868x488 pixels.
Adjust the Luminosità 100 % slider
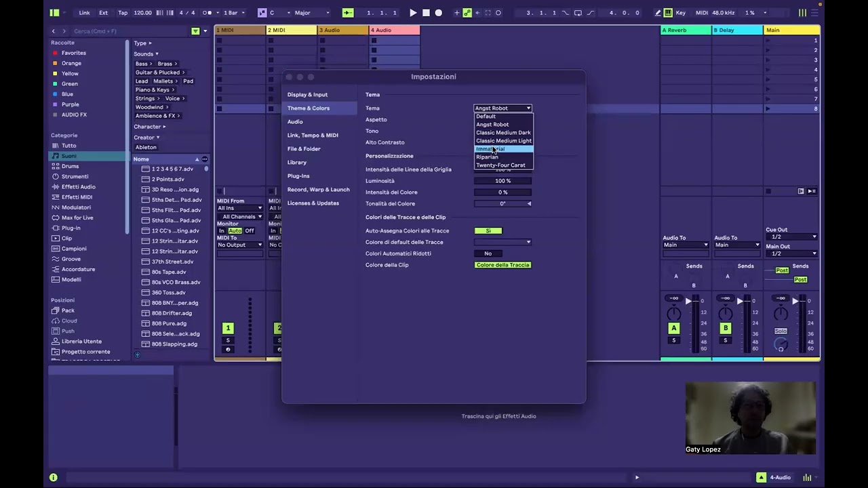point(502,181)
